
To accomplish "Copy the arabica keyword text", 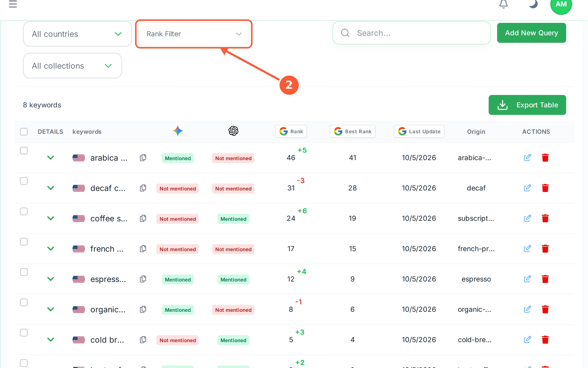I will [x=143, y=158].
